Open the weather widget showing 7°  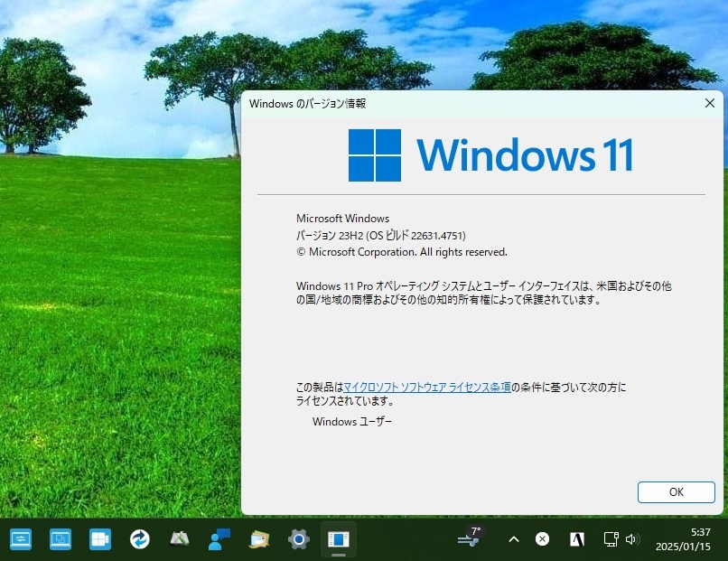470,537
